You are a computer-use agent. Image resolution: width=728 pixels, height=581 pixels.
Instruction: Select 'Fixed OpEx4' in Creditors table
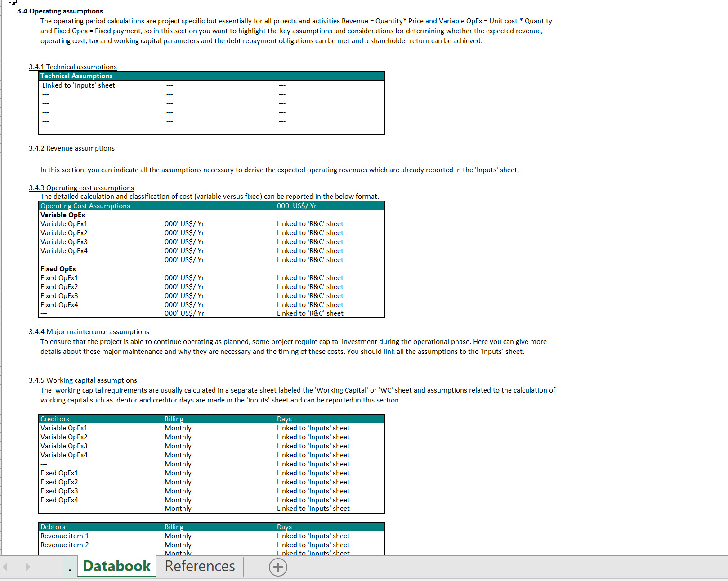tap(59, 500)
